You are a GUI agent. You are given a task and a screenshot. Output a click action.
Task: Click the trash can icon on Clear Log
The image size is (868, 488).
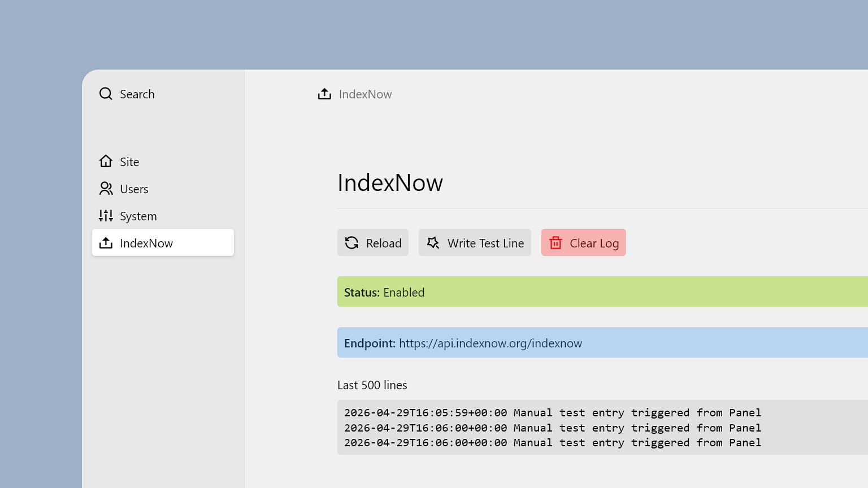point(555,243)
